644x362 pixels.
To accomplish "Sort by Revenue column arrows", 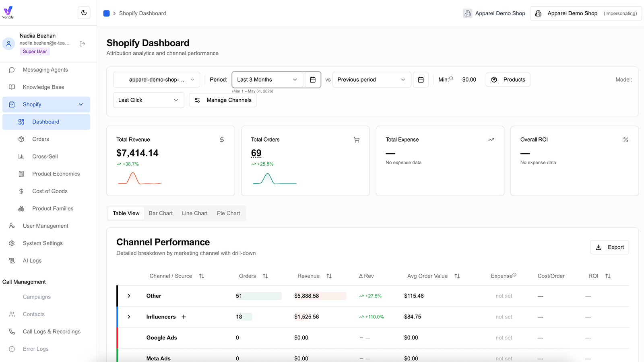I will pos(329,276).
